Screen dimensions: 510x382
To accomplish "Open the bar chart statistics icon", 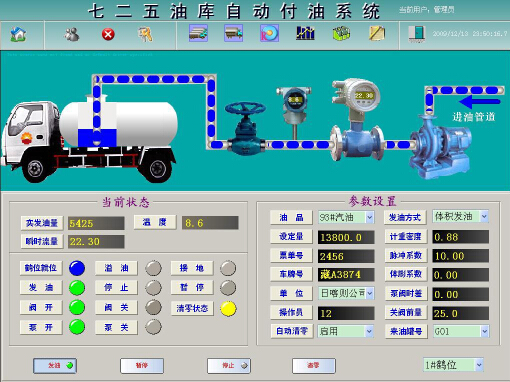I will tap(305, 33).
